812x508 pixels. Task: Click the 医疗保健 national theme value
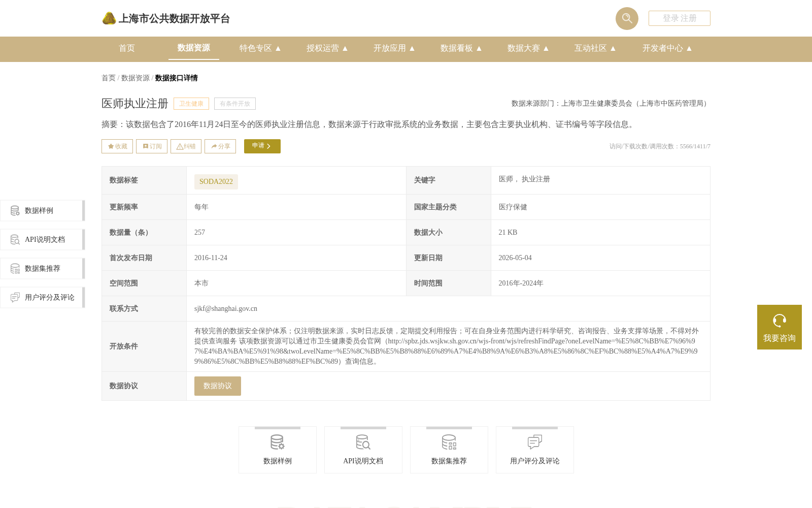(x=513, y=207)
